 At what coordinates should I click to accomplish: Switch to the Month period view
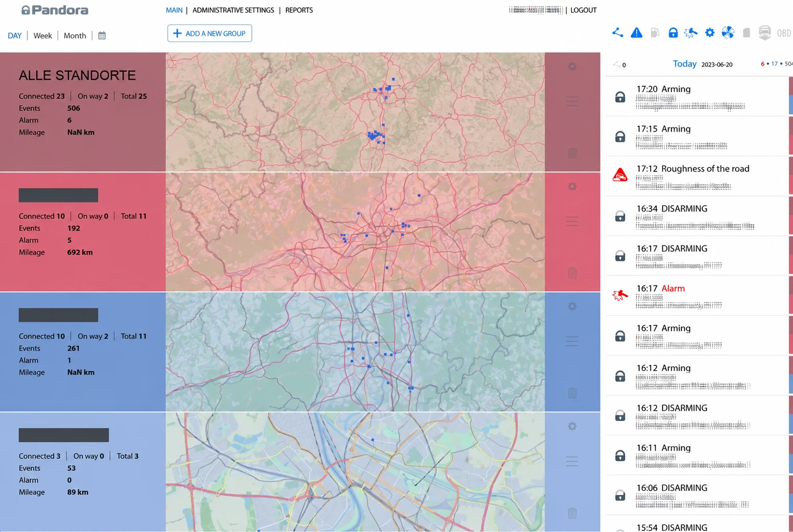pyautogui.click(x=75, y=36)
